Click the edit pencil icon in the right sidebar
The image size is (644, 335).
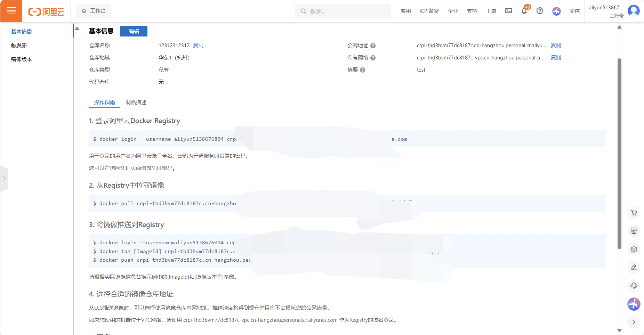click(x=634, y=267)
